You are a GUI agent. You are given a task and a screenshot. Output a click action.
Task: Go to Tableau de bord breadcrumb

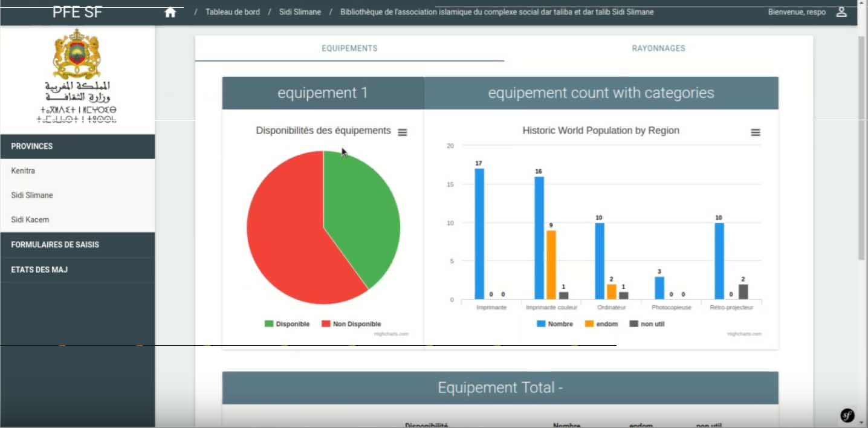[233, 12]
